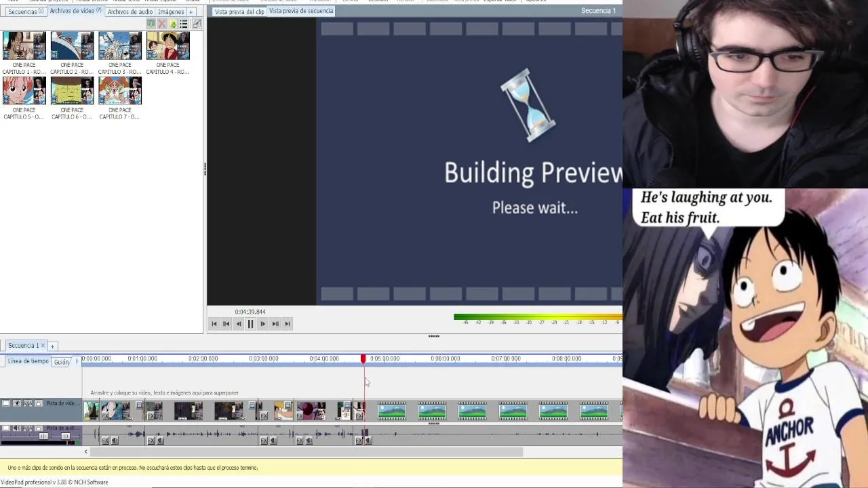Select ONE PACE CAPITULO 7 thumbnail
The width and height of the screenshot is (868, 488).
[120, 91]
